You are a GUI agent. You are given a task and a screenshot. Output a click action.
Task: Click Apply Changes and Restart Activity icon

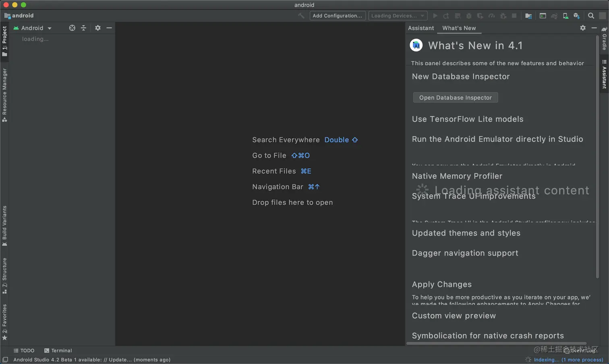tap(446, 16)
